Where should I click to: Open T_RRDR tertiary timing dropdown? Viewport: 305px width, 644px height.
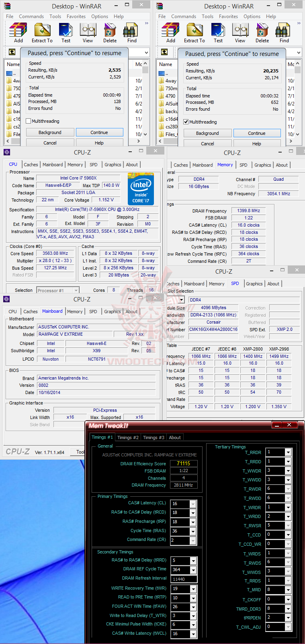click(288, 452)
